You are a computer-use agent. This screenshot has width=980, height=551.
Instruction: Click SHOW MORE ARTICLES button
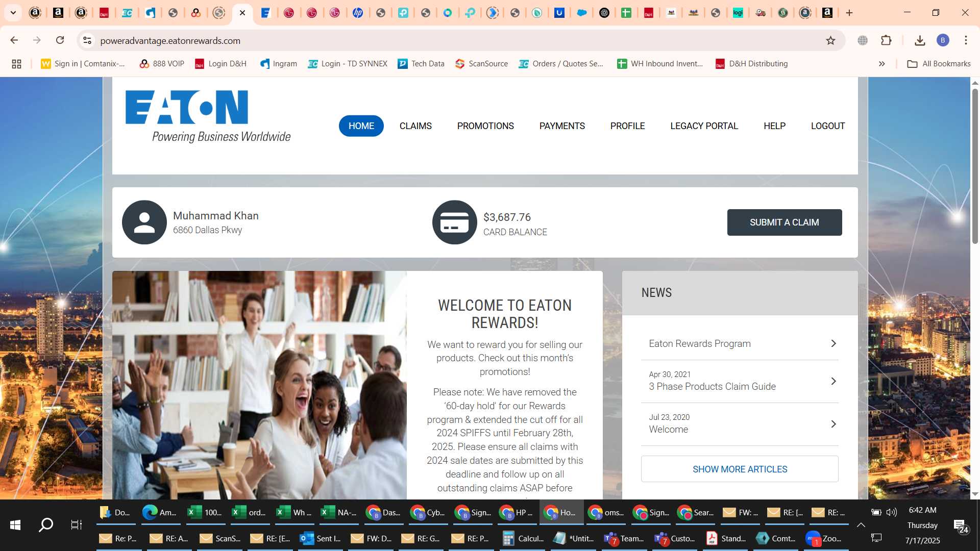[x=740, y=469]
